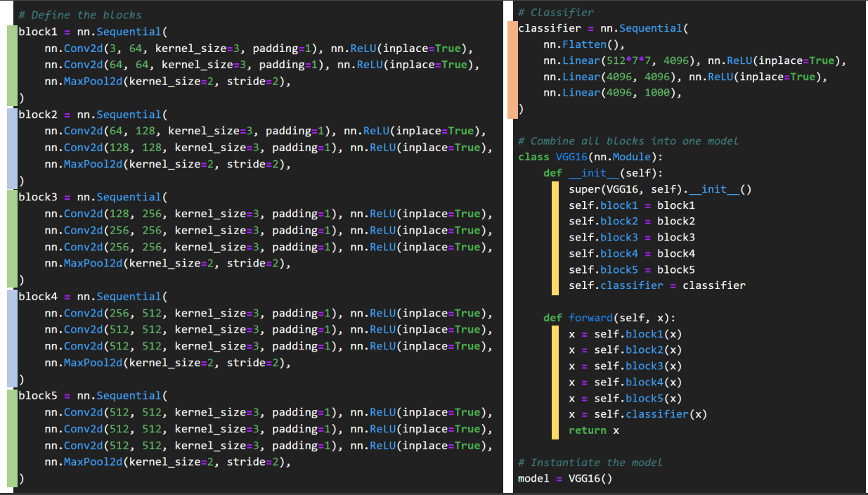Click the 'self.block3 = block3' line
868x495 pixels.
(x=632, y=238)
